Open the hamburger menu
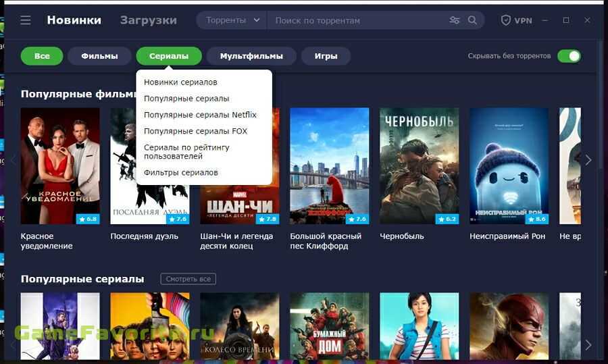608x364 pixels. pyautogui.click(x=26, y=20)
